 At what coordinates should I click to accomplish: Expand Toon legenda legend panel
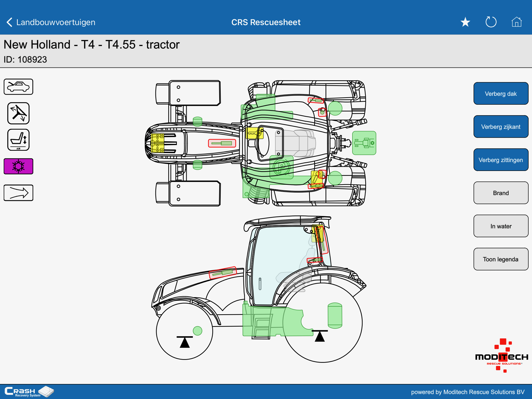(x=501, y=259)
